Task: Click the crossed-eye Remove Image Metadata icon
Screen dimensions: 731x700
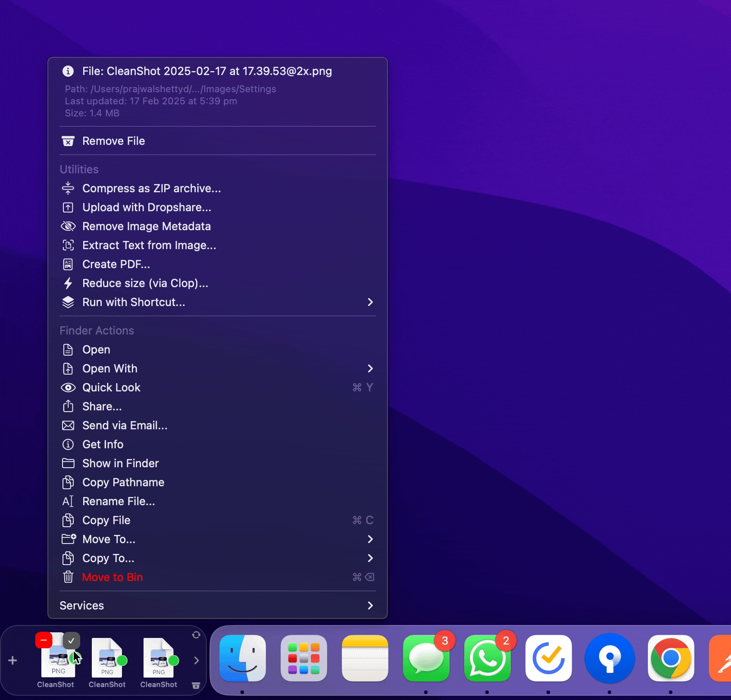Action: [68, 226]
